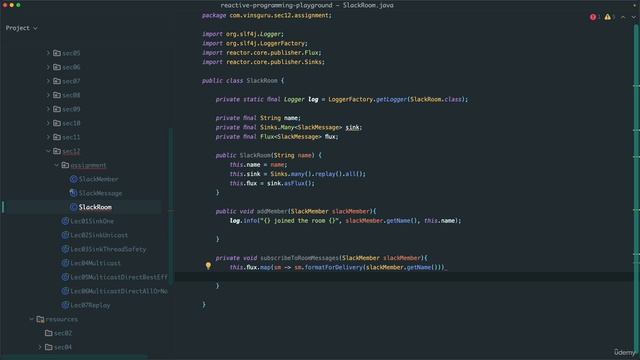The image size is (640, 360).
Task: Expand the sec07 folder chevron
Action: pyautogui.click(x=48, y=81)
